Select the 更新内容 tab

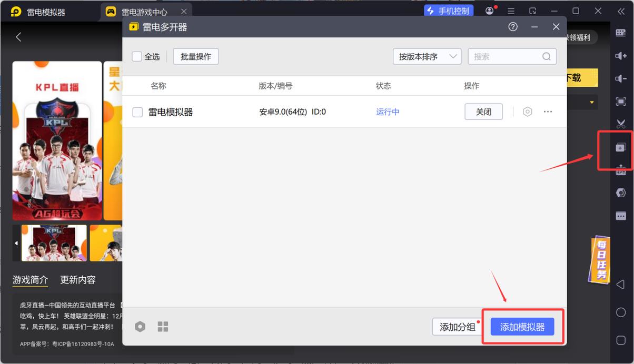[x=78, y=280]
